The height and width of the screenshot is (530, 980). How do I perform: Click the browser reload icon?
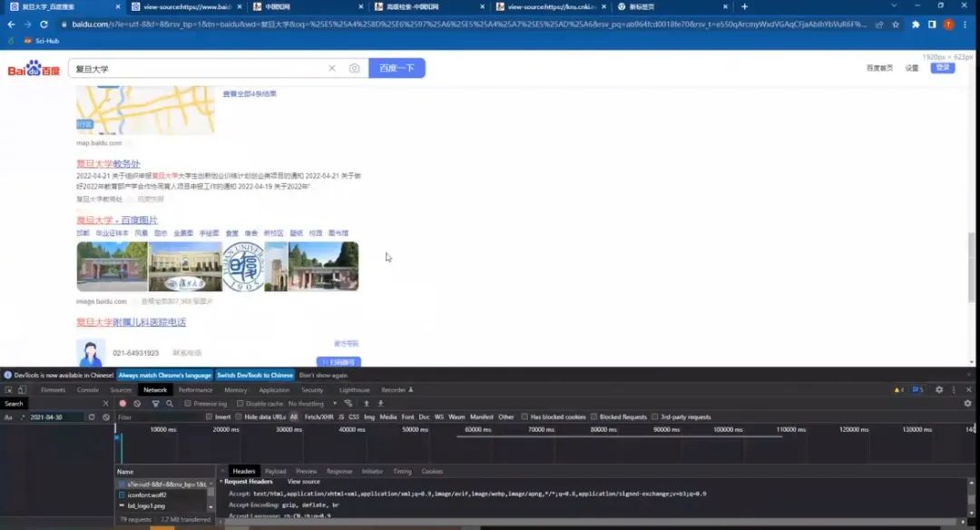[x=44, y=25]
